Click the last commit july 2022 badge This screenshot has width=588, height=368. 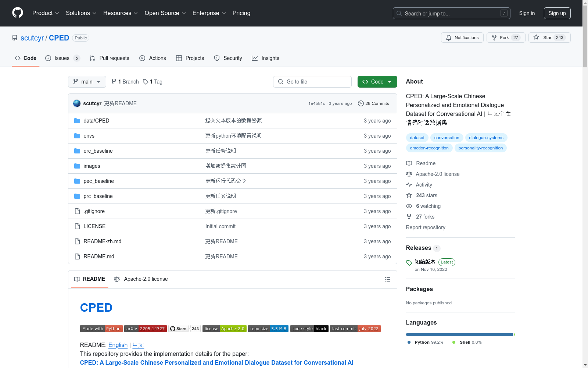(355, 329)
